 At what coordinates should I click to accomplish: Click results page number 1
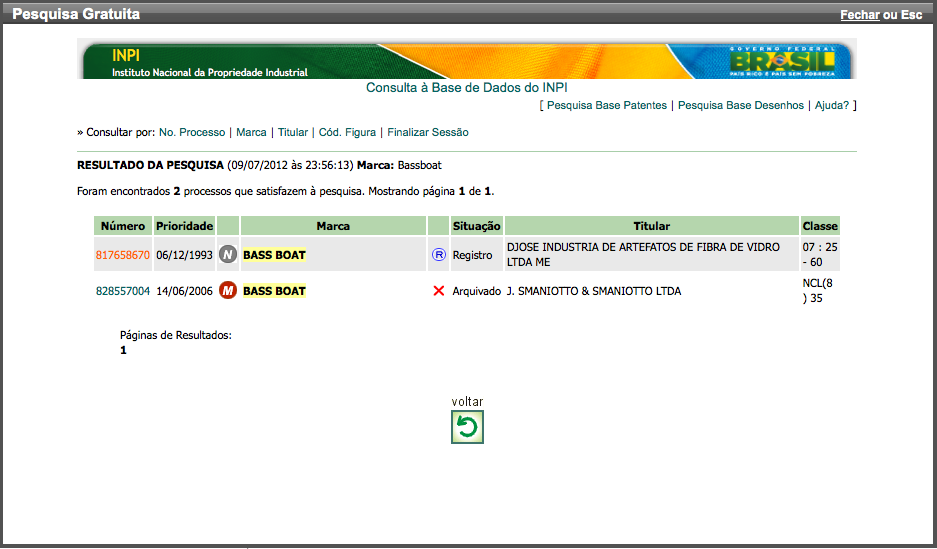123,350
